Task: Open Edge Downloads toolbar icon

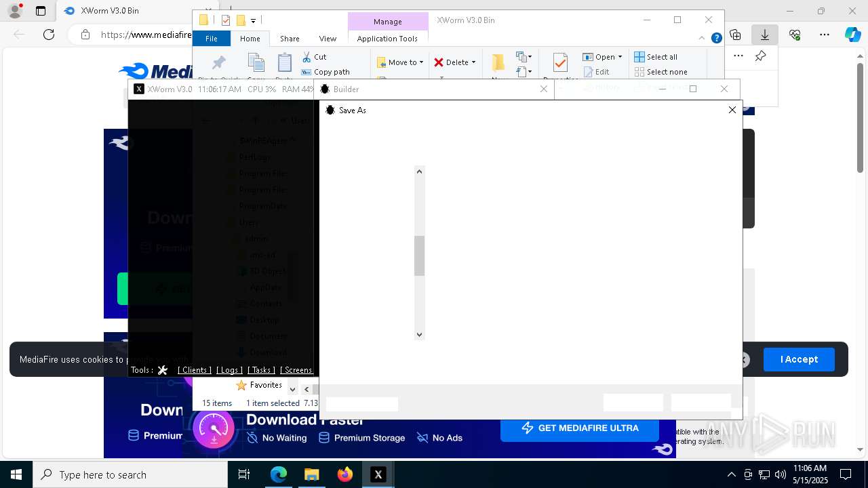Action: click(x=765, y=35)
